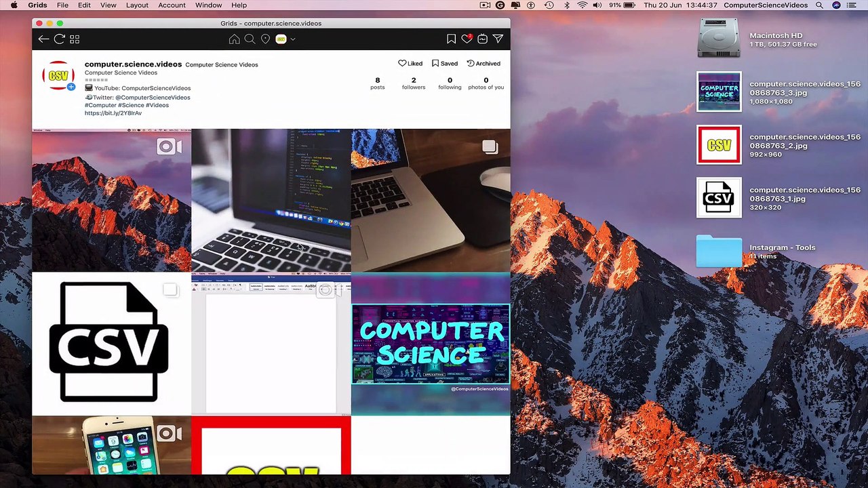
Task: Open the volume menu bar icon
Action: click(x=597, y=5)
